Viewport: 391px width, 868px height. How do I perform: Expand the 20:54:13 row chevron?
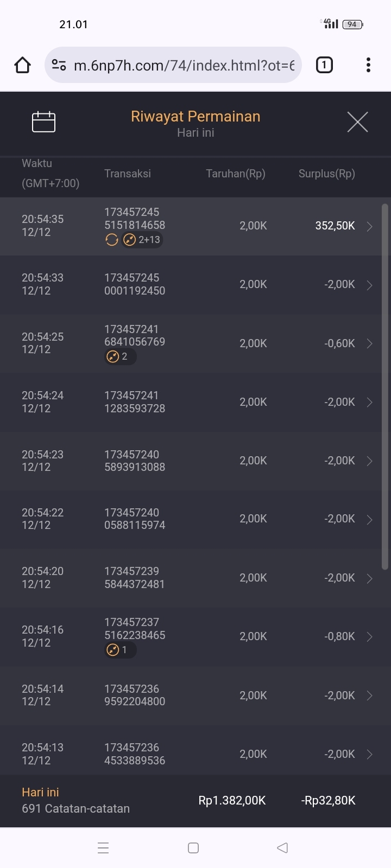[369, 754]
